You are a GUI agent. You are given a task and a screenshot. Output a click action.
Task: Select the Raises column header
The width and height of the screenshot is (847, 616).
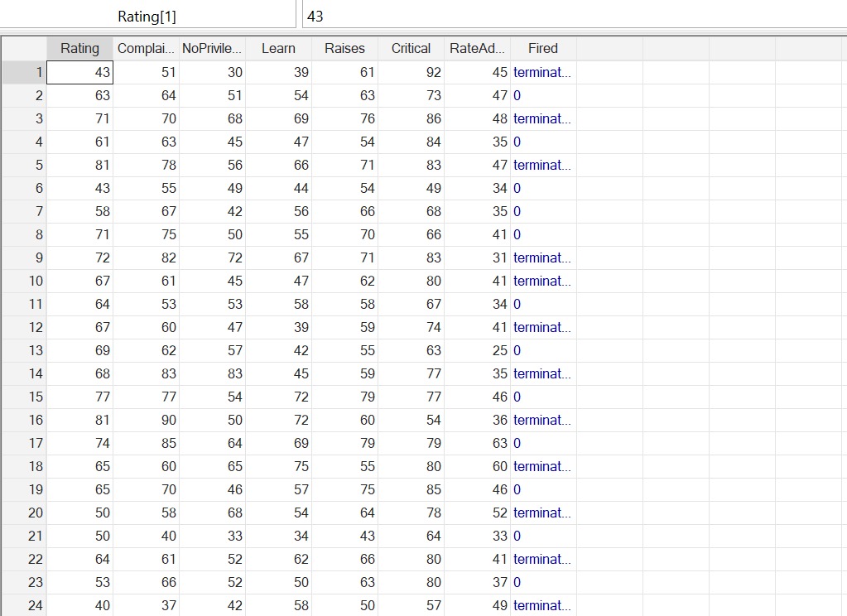[344, 48]
